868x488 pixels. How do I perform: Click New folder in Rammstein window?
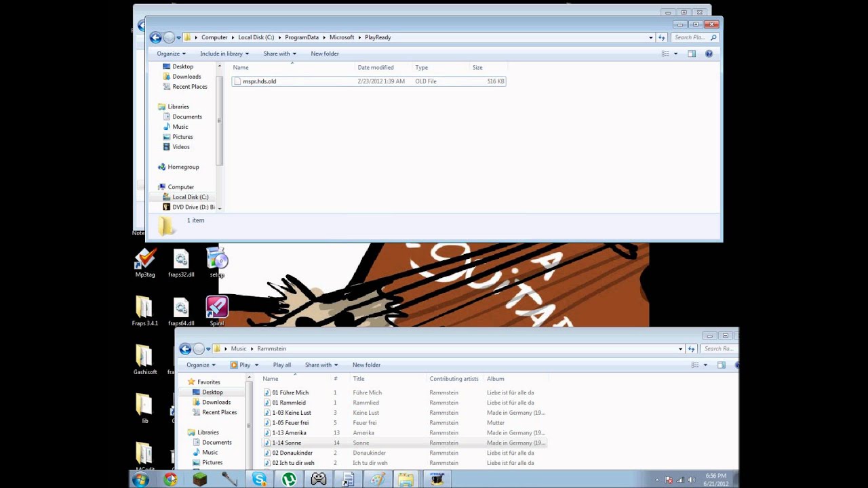(x=366, y=365)
